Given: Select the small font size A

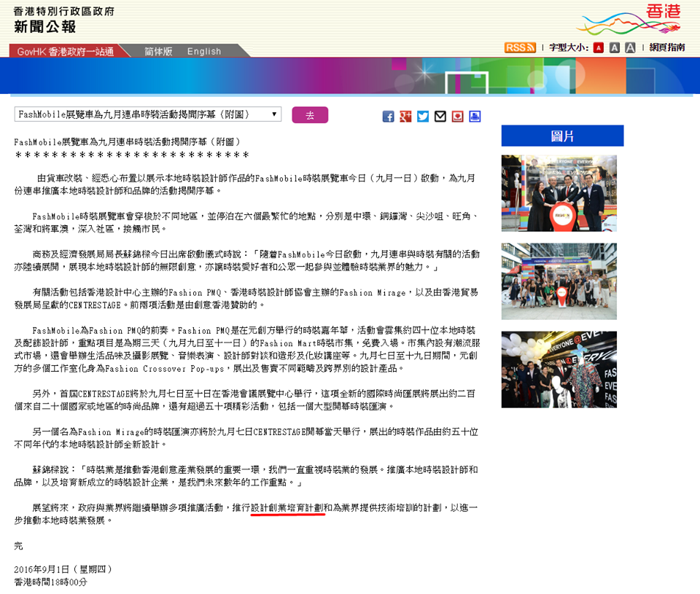Looking at the screenshot, I should pyautogui.click(x=598, y=47).
